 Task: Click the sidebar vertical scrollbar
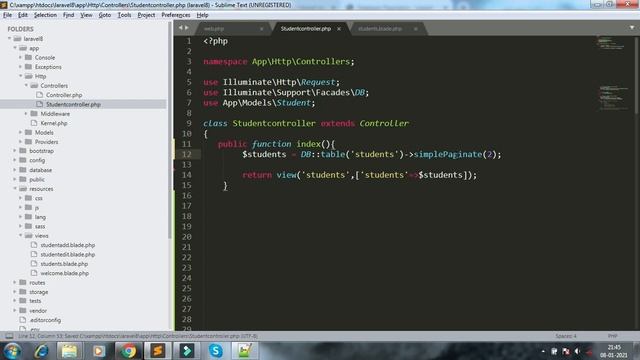click(170, 131)
